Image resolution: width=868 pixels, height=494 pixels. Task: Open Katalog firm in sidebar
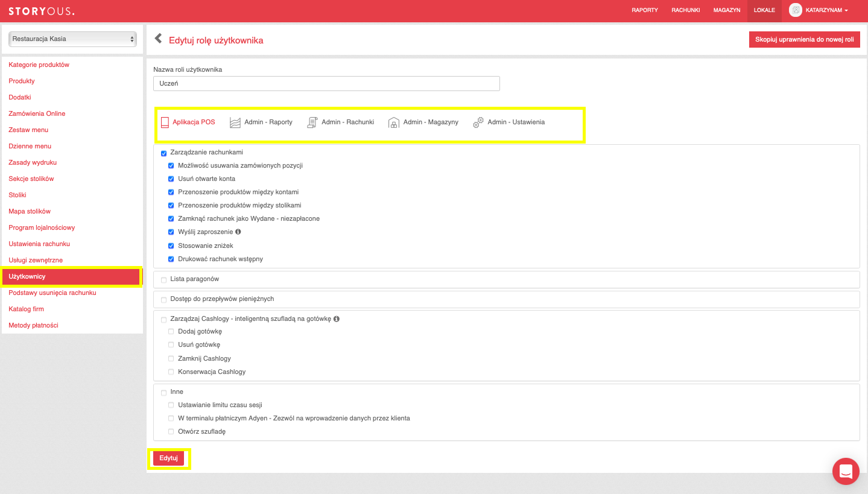click(26, 309)
